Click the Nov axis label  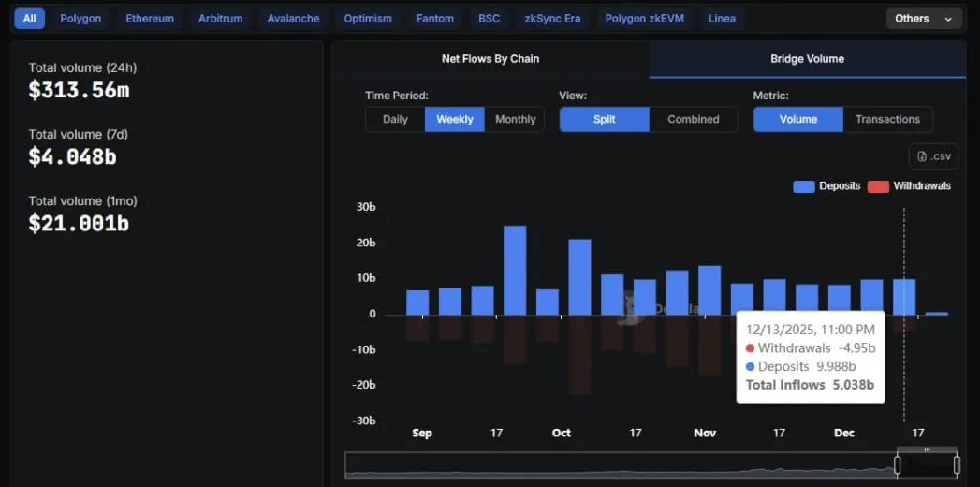click(705, 433)
